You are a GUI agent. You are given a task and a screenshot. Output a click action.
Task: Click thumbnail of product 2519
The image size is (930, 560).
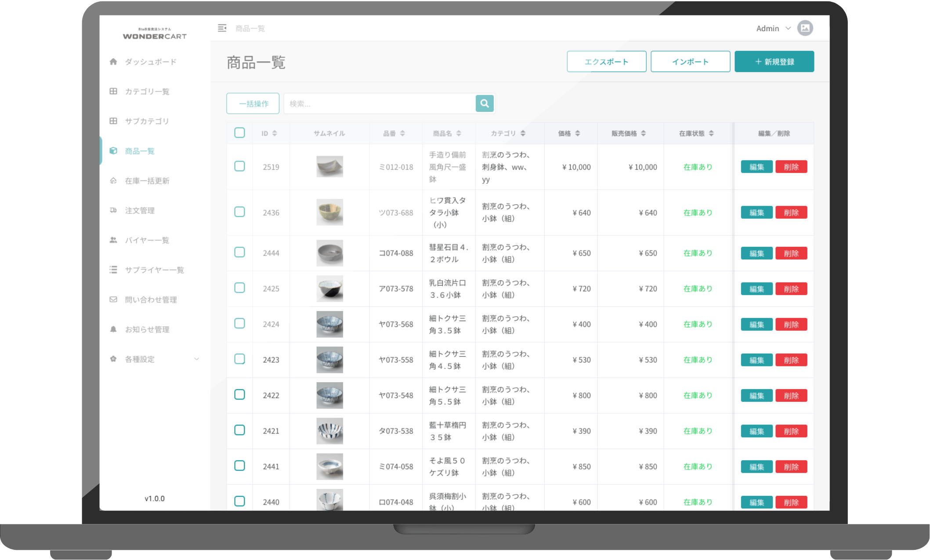point(329,166)
